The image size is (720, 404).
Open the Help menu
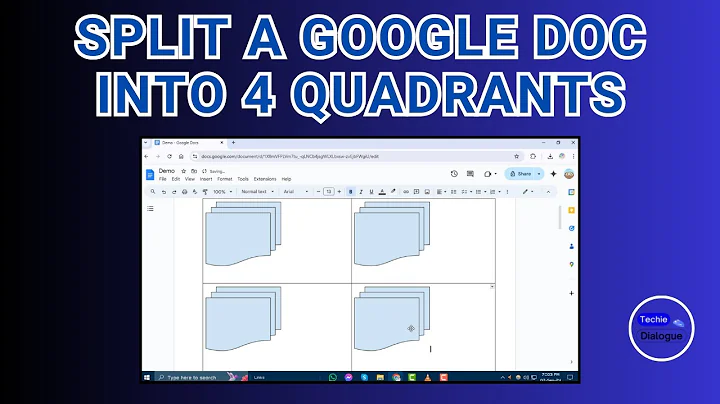pyautogui.click(x=286, y=179)
